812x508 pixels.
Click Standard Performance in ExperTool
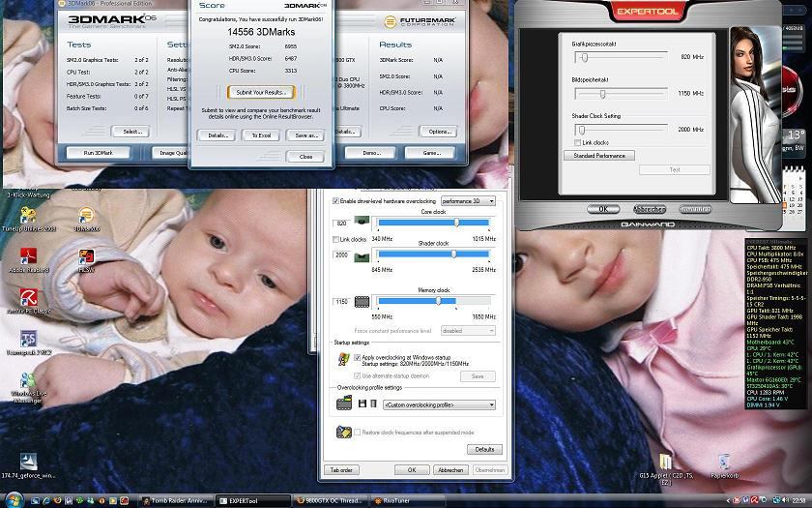tap(599, 156)
